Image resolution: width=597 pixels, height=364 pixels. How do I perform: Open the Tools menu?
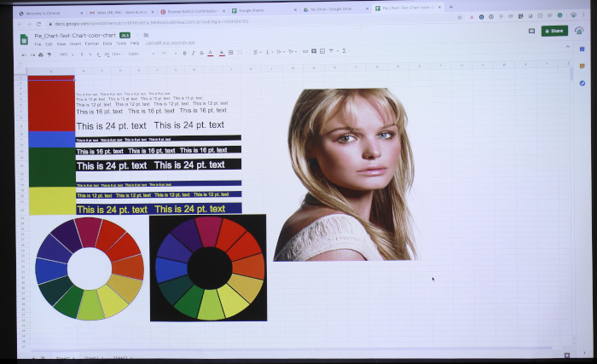pos(121,43)
